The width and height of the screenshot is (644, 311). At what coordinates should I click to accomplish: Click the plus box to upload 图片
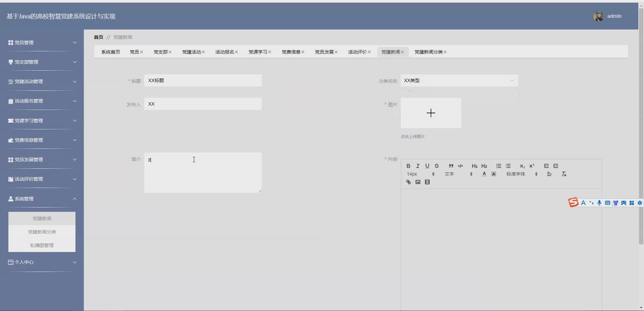431,113
